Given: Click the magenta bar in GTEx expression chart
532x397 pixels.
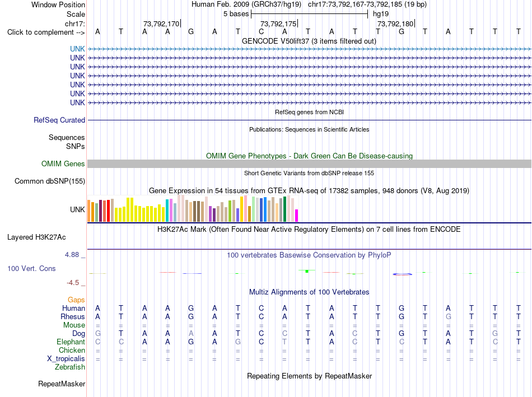Looking at the screenshot, I should (x=297, y=216).
